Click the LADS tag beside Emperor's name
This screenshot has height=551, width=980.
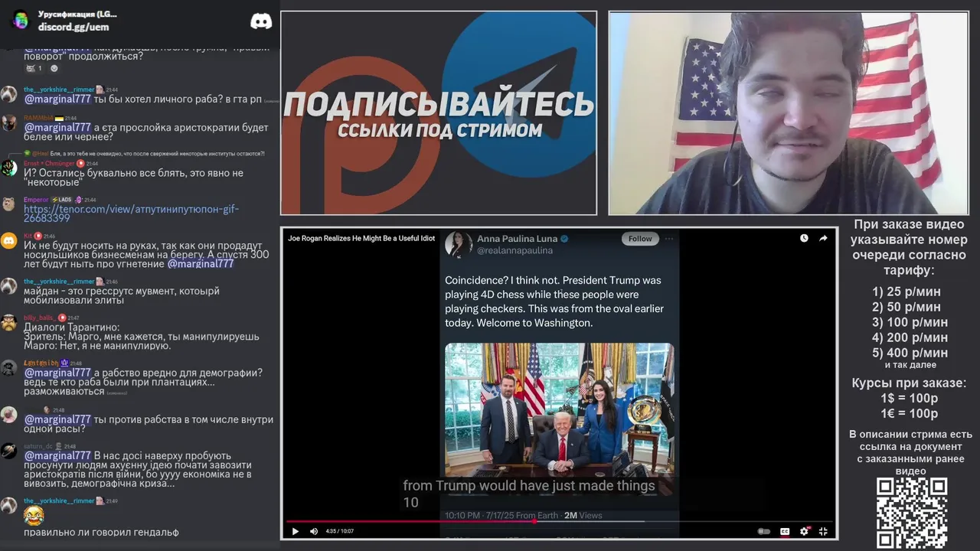[60, 200]
